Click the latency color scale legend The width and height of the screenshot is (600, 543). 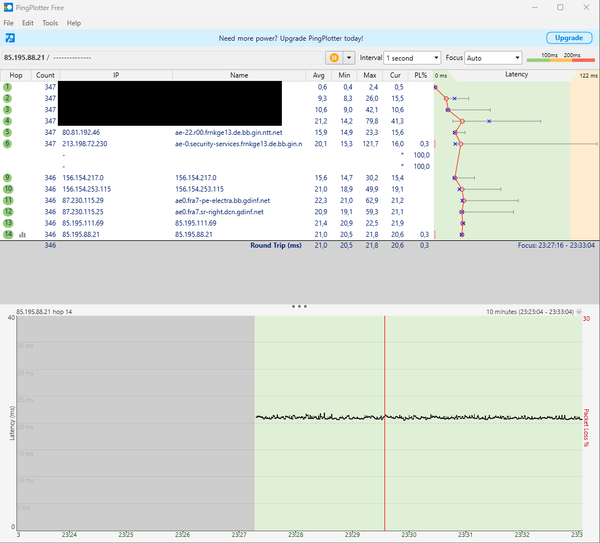click(561, 57)
